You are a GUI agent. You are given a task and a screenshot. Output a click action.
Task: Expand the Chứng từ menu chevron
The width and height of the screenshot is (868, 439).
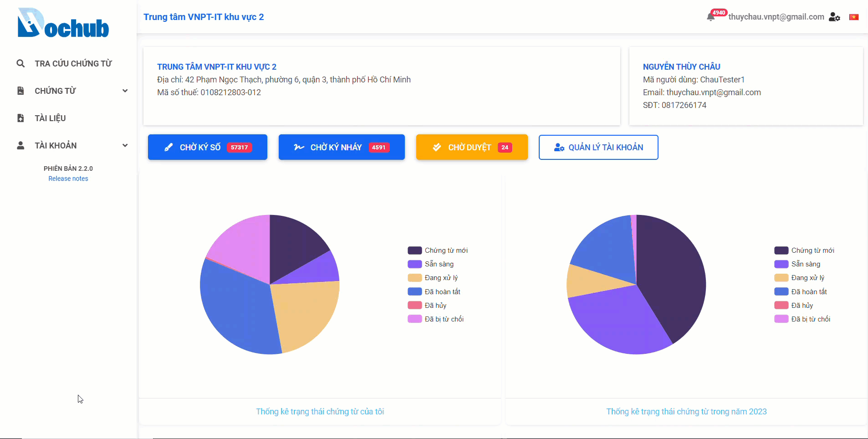pos(125,91)
